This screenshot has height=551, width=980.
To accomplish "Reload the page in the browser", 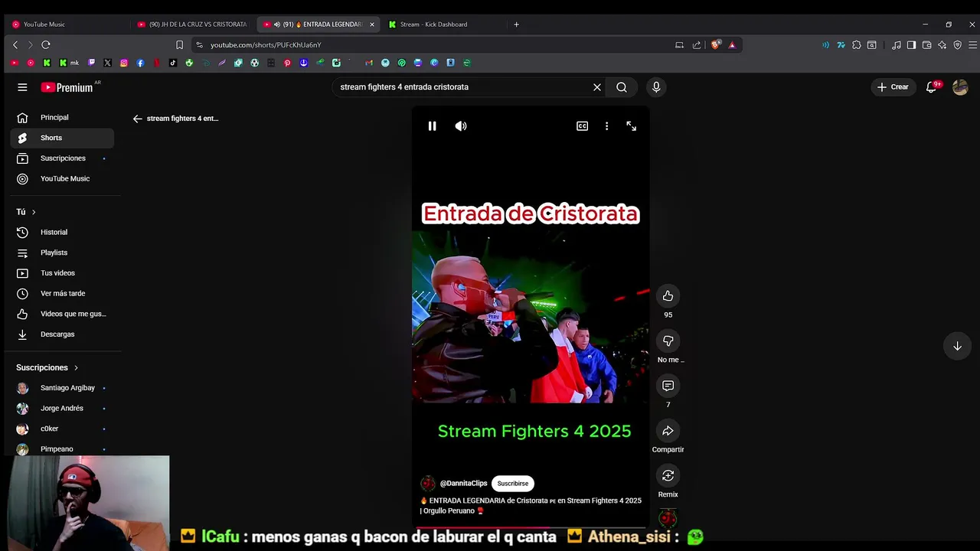I will coord(46,45).
